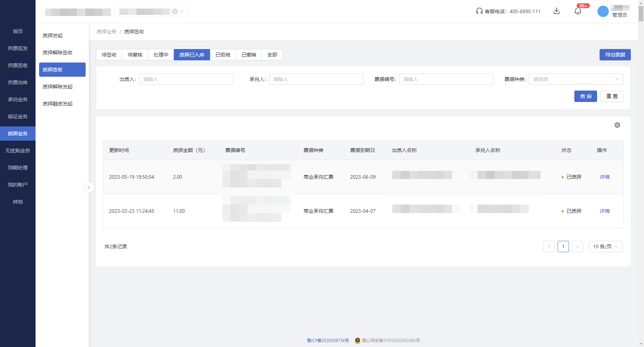Viewport: 644px width, 347px height.
Task: Go to next page arrow
Action: click(577, 246)
